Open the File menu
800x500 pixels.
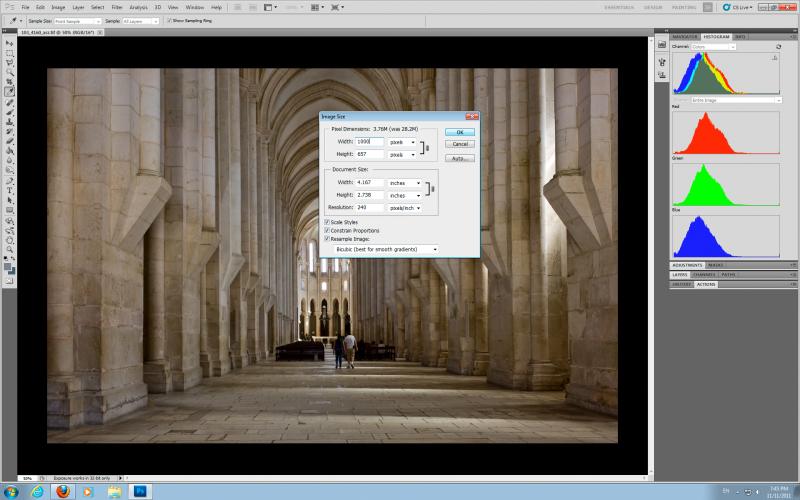coord(25,8)
